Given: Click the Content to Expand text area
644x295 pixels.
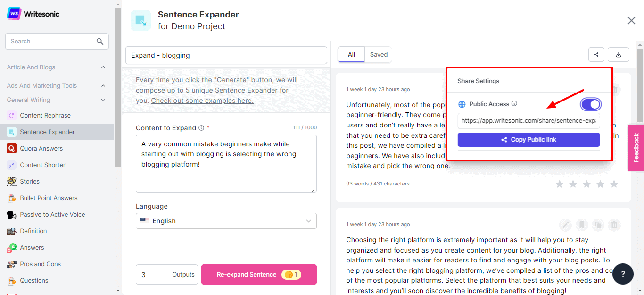Looking at the screenshot, I should 226,163.
